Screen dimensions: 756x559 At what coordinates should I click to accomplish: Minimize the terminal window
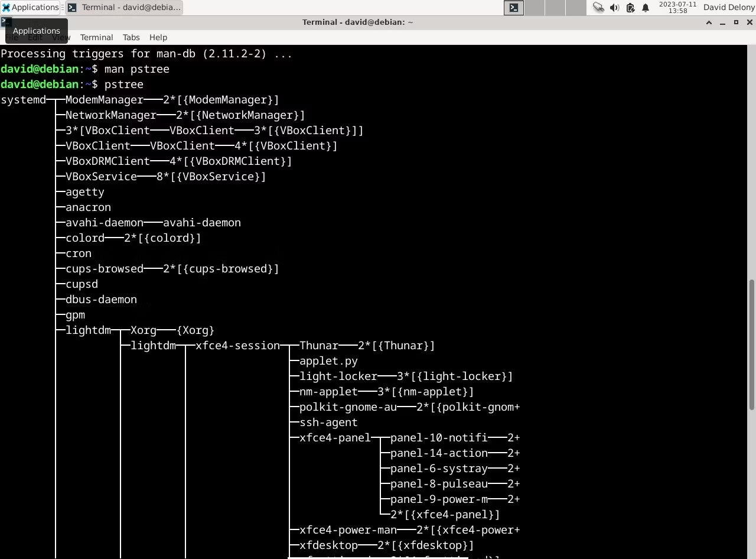coord(722,22)
